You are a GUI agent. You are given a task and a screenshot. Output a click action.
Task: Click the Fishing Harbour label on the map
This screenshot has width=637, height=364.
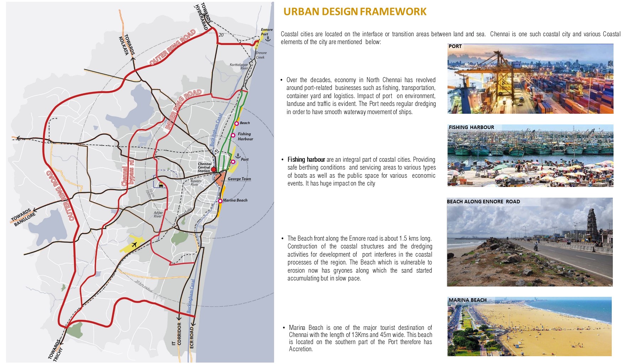coord(245,136)
